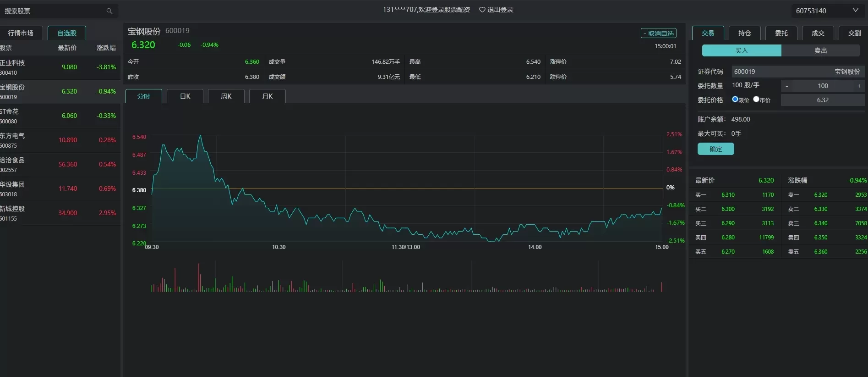868x377 pixels.
Task: Click the heart icon beside 退出登录
Action: pos(482,10)
